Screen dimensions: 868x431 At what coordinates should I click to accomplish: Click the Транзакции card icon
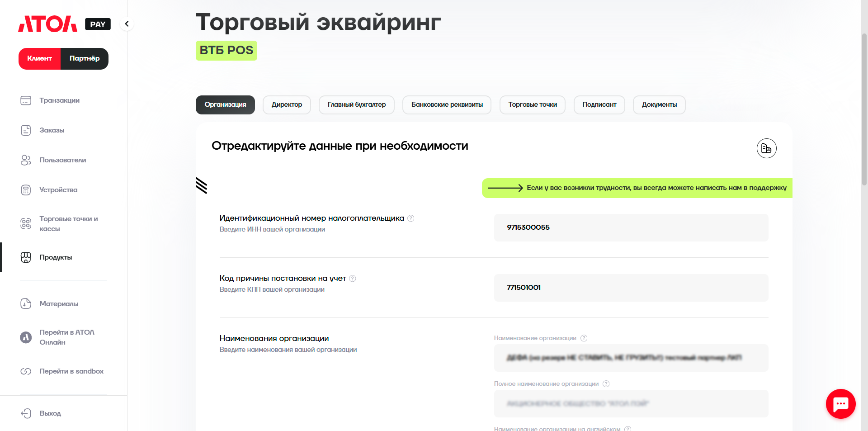pos(26,100)
